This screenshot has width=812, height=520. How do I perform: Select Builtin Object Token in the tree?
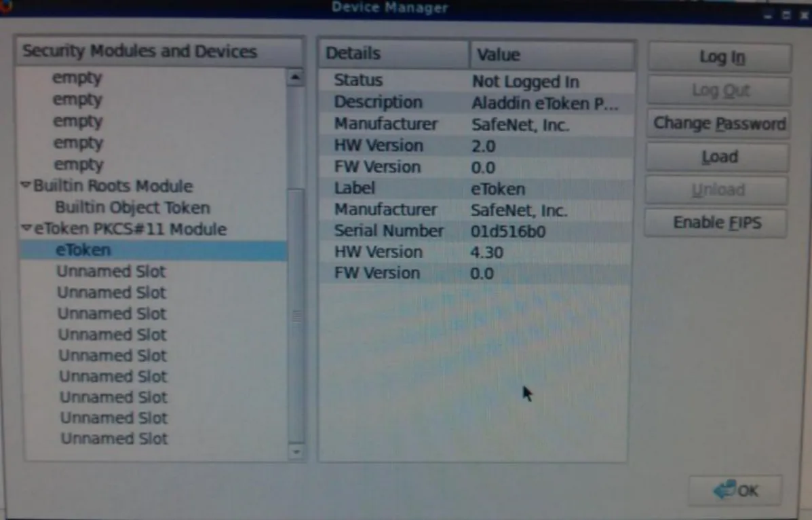132,207
